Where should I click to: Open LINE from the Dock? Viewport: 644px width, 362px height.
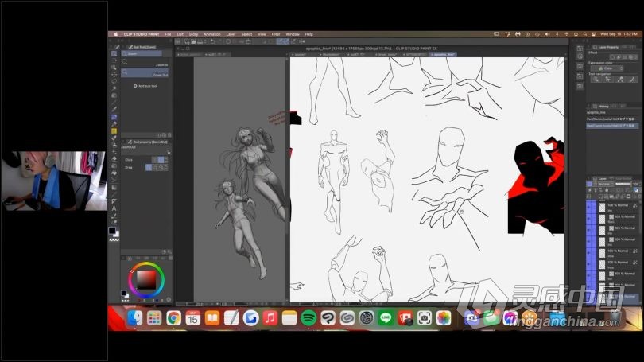click(x=386, y=317)
